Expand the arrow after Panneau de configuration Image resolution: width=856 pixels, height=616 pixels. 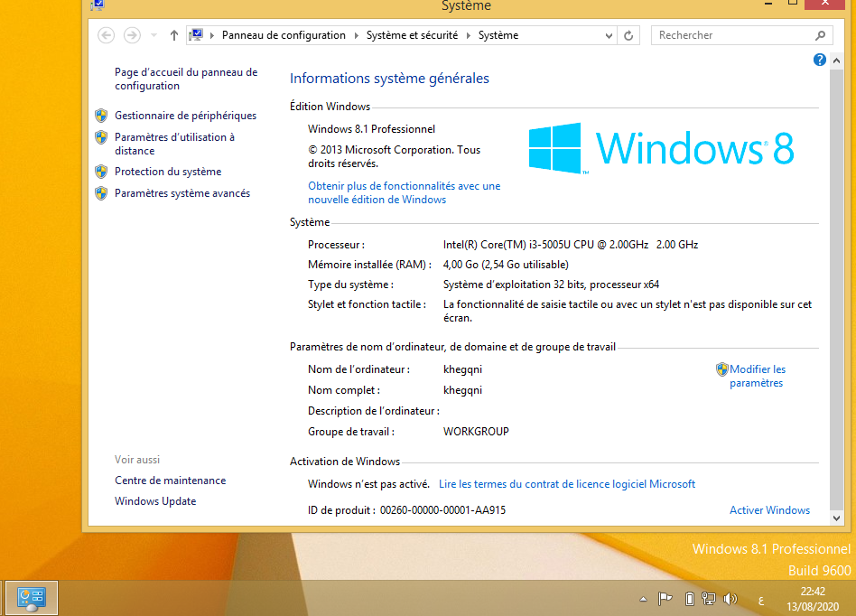356,35
